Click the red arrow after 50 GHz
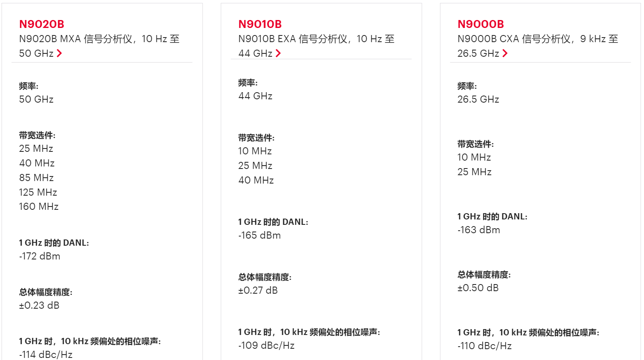The image size is (644, 360). 59,53
